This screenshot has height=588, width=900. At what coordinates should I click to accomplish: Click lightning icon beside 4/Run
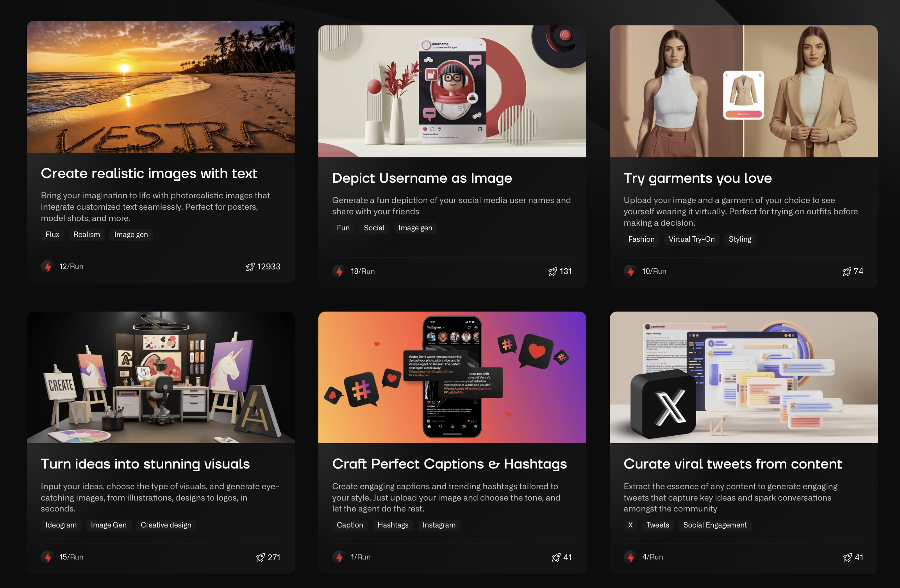(630, 557)
